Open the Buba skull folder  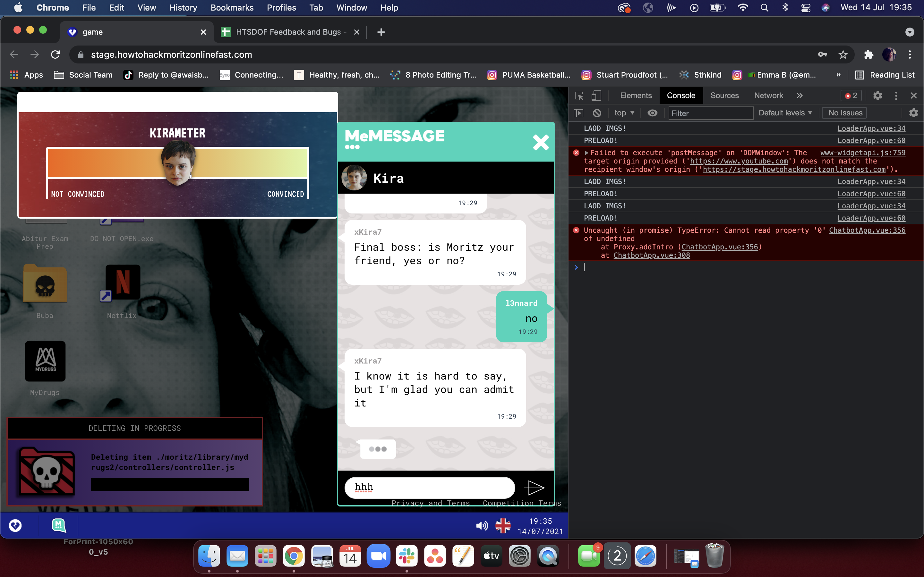pos(45,284)
